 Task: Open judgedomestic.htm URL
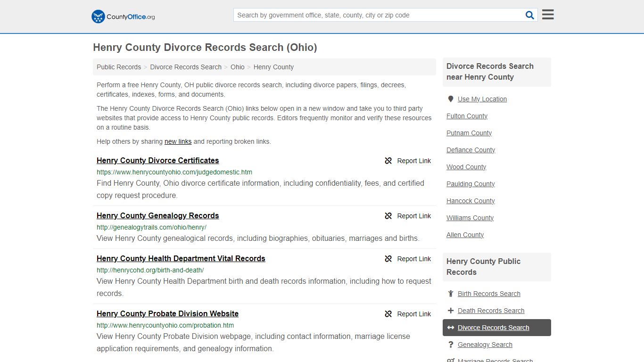coord(174,172)
